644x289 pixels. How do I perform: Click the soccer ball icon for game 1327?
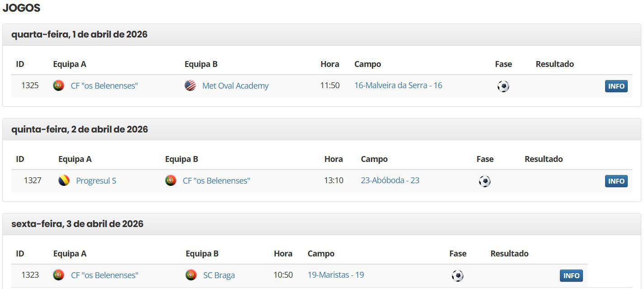click(x=484, y=181)
